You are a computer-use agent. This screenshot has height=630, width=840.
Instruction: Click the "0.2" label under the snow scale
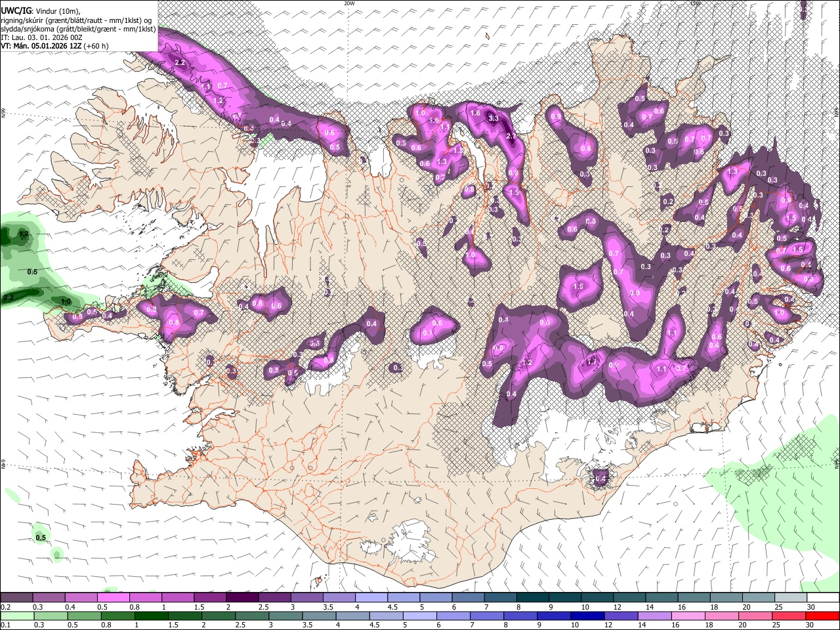click(6, 607)
